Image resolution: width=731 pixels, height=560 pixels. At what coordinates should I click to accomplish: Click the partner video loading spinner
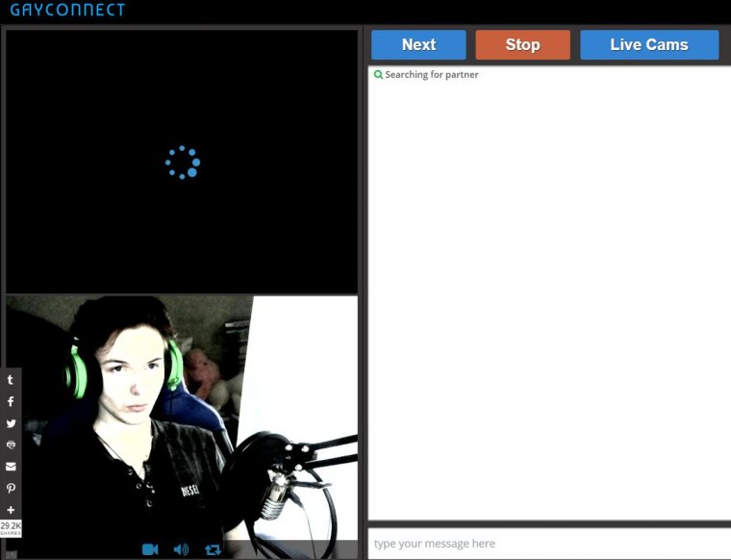pos(182,163)
